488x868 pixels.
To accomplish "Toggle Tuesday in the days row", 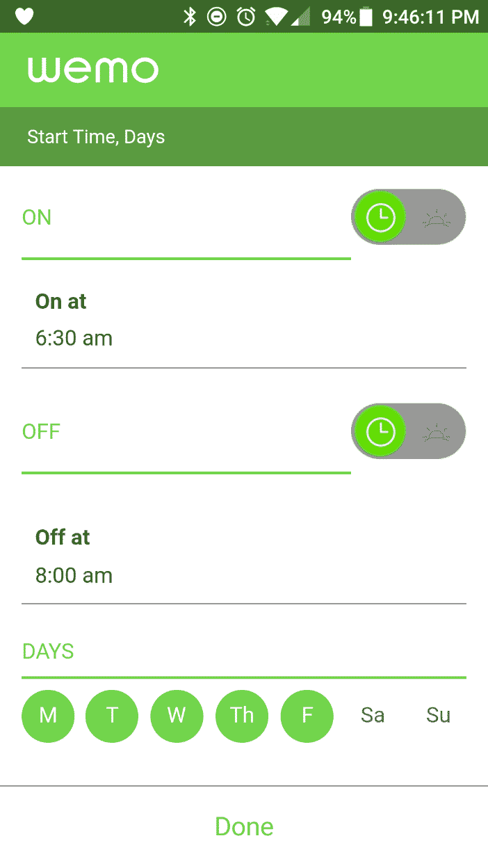I will point(112,716).
